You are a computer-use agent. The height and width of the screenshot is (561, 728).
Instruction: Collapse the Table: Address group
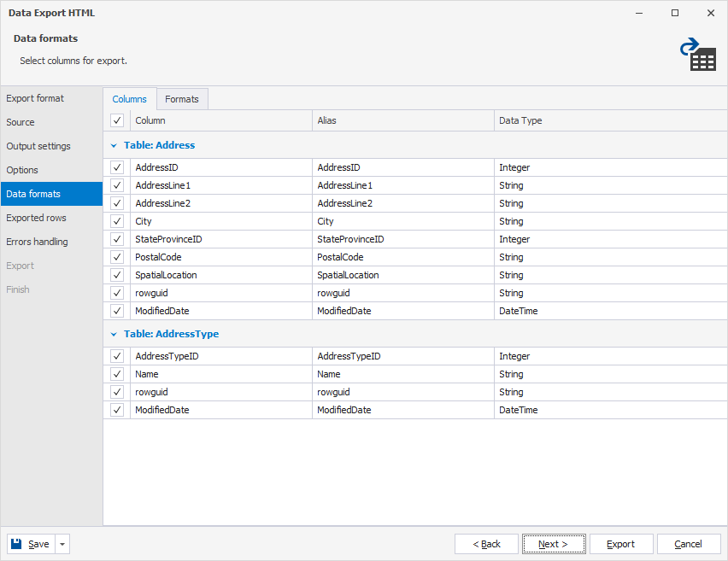114,146
